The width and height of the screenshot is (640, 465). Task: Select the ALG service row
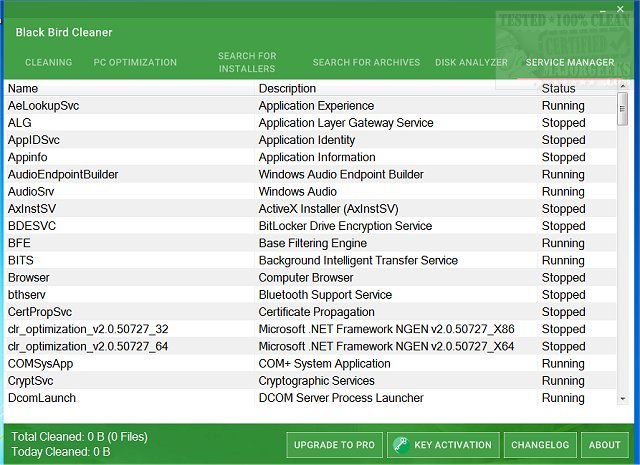click(310, 122)
